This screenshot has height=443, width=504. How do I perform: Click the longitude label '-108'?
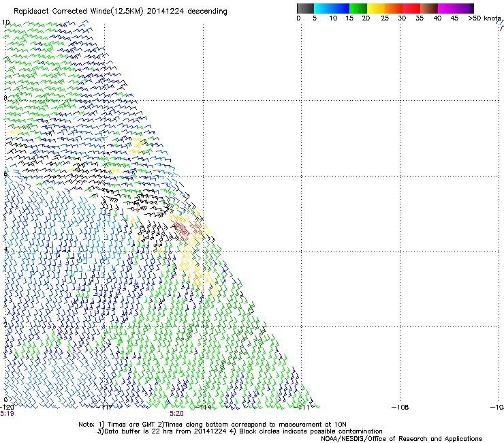coord(400,408)
